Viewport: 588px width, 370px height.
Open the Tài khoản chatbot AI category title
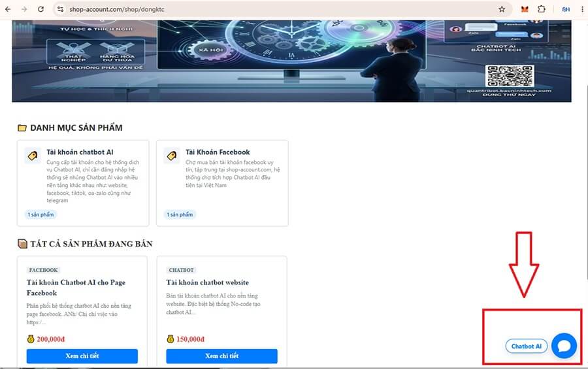(80, 152)
